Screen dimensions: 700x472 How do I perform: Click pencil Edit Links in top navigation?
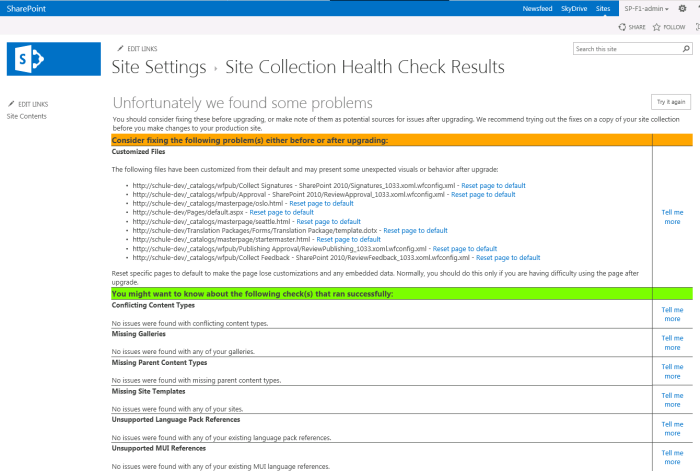pyautogui.click(x=137, y=49)
